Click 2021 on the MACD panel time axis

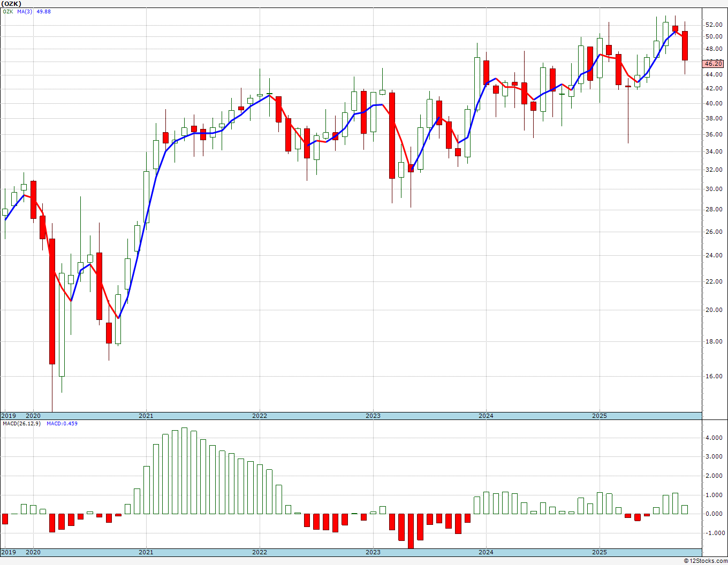(x=146, y=552)
